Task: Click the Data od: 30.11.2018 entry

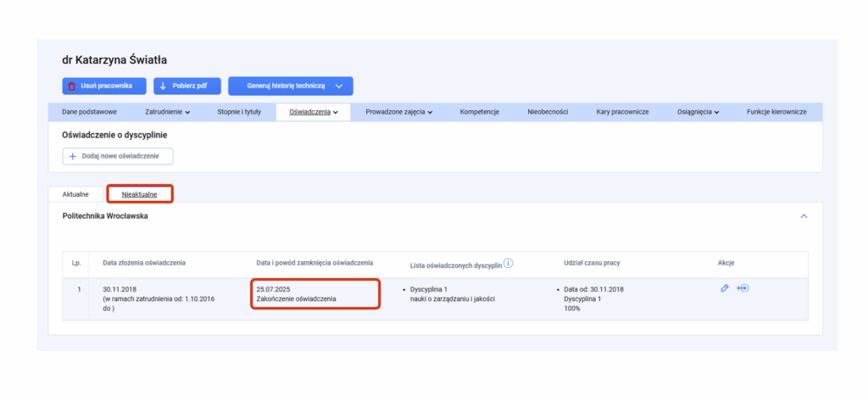Action: [594, 290]
